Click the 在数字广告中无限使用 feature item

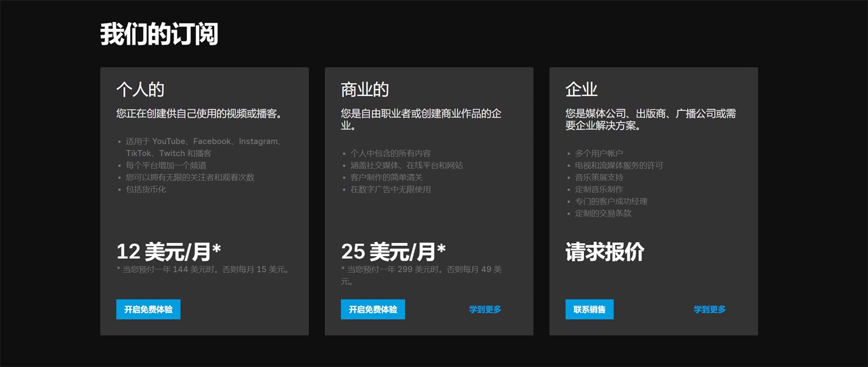coord(390,189)
